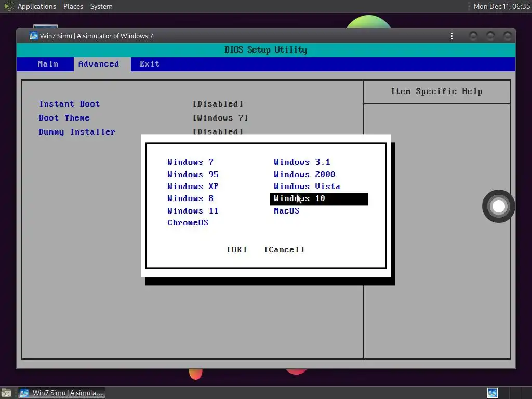The width and height of the screenshot is (532, 399).
Task: Pick Windows 3.1 from the list
Action: pos(302,162)
